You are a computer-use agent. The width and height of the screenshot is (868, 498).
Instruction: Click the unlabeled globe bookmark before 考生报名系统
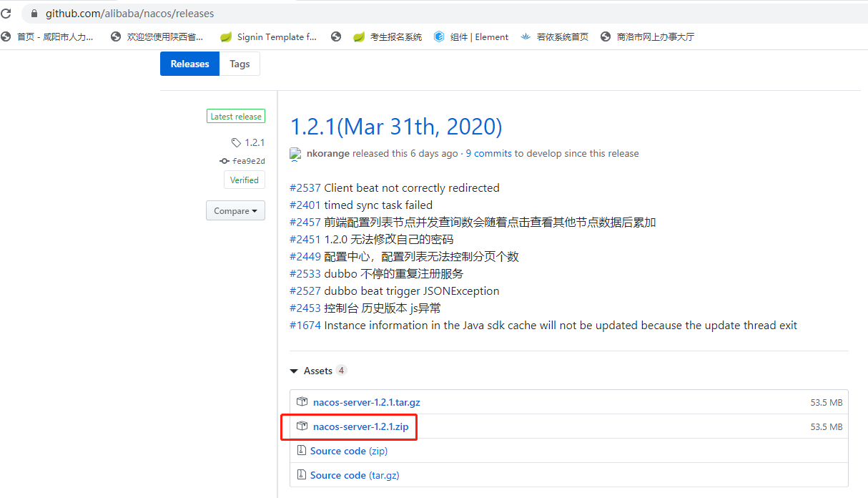(x=336, y=36)
